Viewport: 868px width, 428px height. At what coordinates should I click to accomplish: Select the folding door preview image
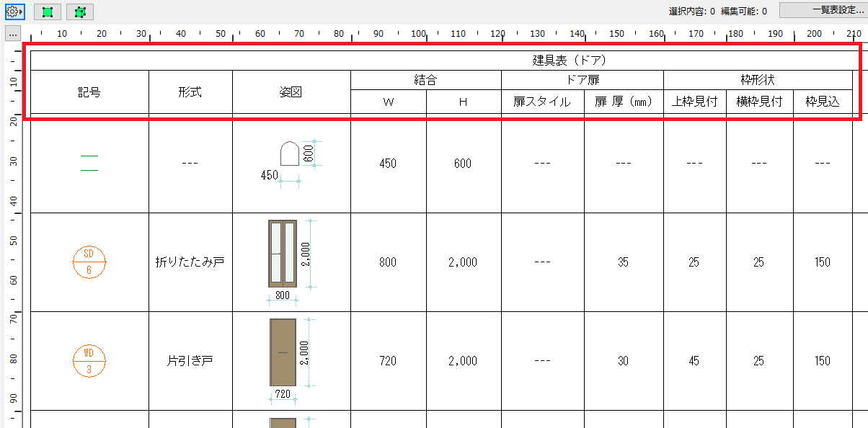tap(283, 255)
